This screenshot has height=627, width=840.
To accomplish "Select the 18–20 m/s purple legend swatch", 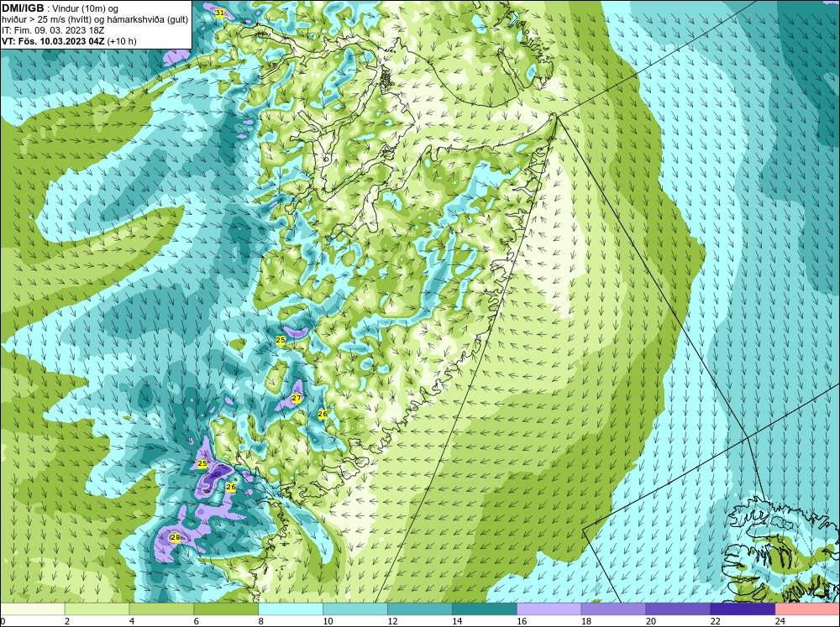I will [x=613, y=609].
